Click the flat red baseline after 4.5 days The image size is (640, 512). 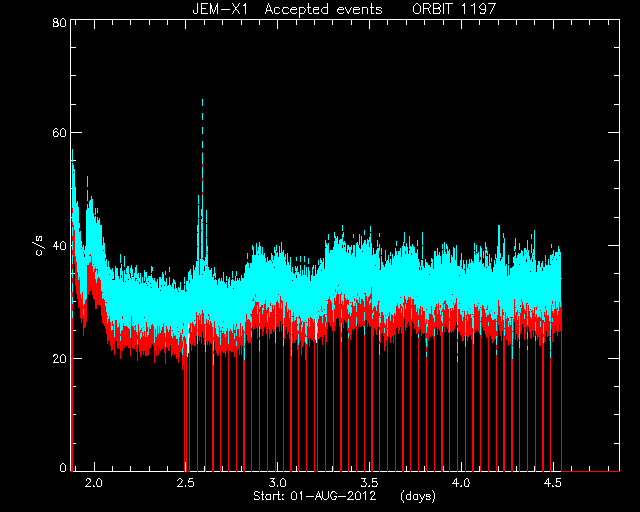click(x=591, y=471)
